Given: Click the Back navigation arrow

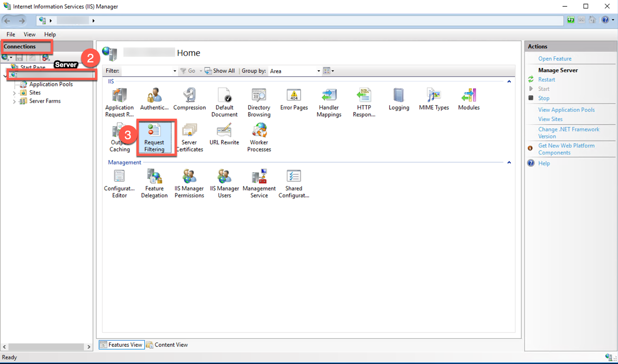Looking at the screenshot, I should click(x=7, y=20).
